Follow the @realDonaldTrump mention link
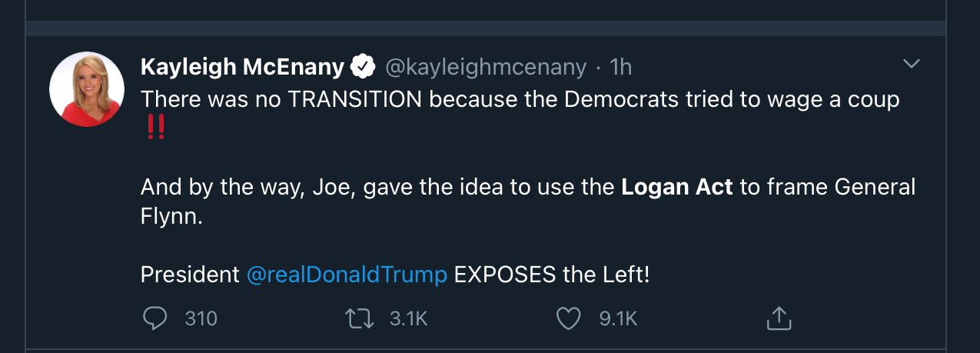 tap(347, 275)
